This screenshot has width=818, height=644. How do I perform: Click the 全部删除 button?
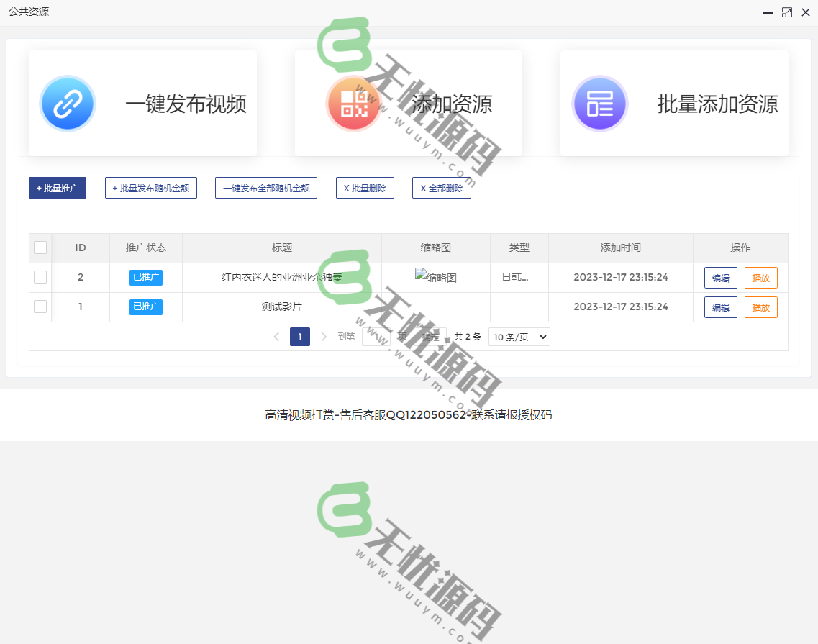441,187
